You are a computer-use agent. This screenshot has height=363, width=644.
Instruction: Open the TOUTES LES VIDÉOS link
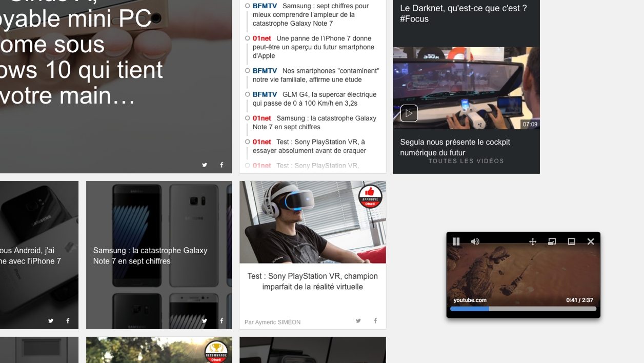[466, 161]
